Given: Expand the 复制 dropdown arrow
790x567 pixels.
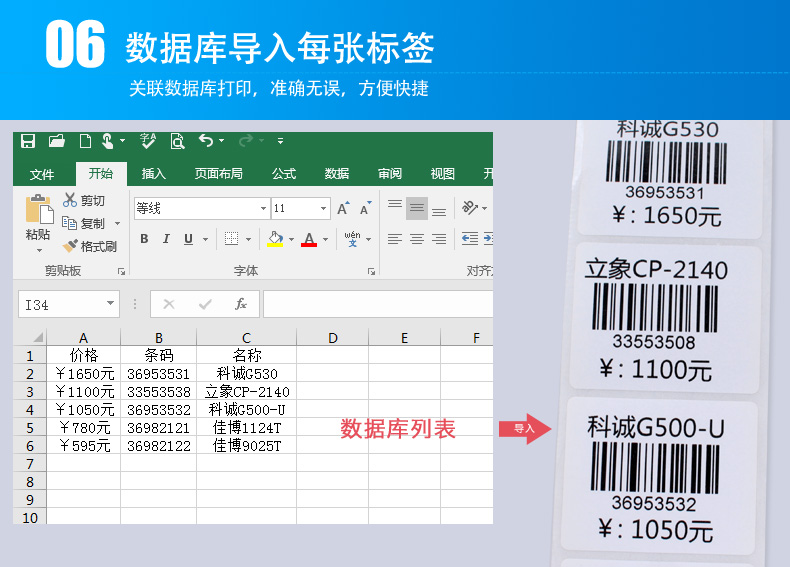Looking at the screenshot, I should [x=117, y=223].
